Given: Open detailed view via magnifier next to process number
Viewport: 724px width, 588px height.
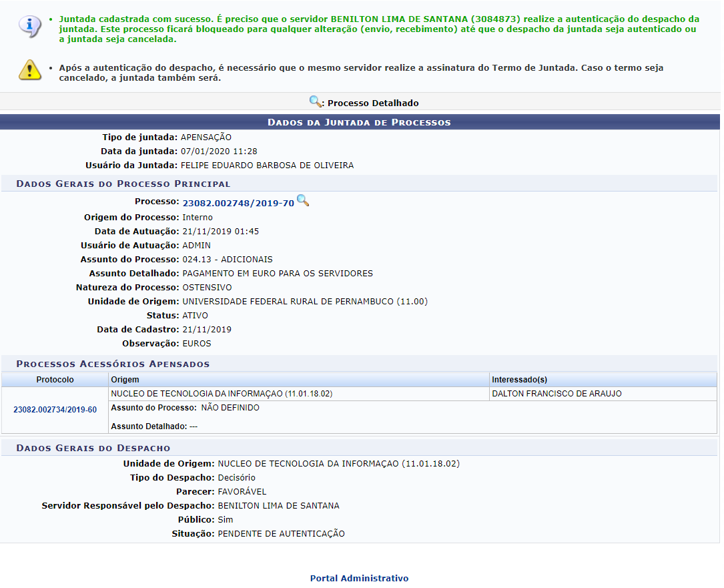Looking at the screenshot, I should 303,200.
